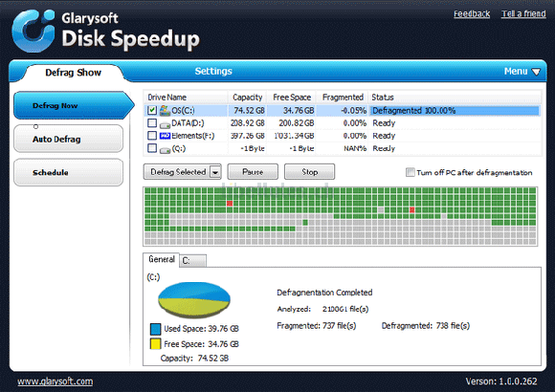
Task: Click the Defragmented: 738 file(s) text
Action: click(x=426, y=325)
